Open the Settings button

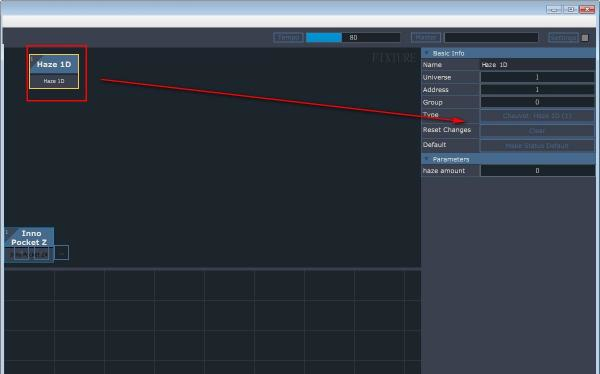tap(563, 38)
